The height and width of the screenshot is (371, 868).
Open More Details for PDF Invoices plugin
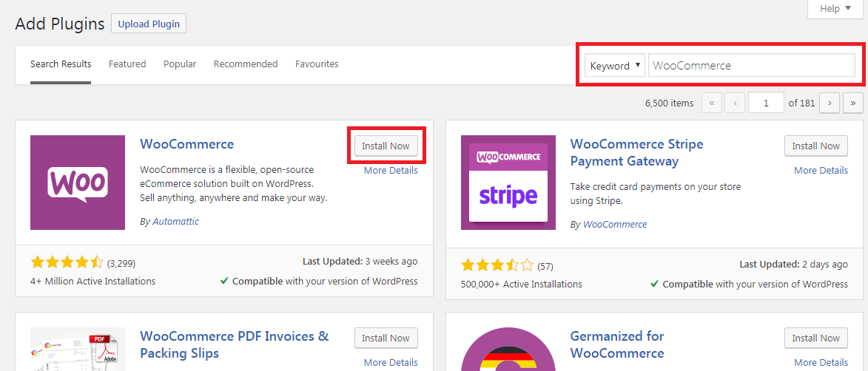pyautogui.click(x=391, y=362)
